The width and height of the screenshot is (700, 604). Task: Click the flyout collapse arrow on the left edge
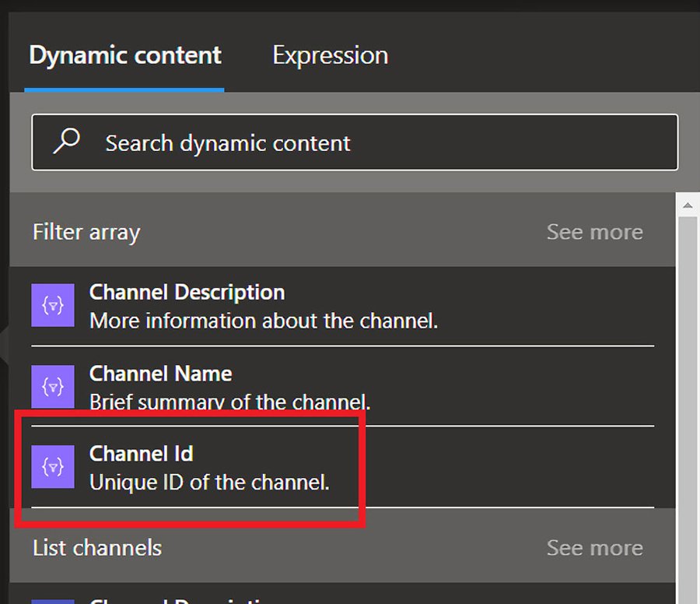[x=4, y=342]
